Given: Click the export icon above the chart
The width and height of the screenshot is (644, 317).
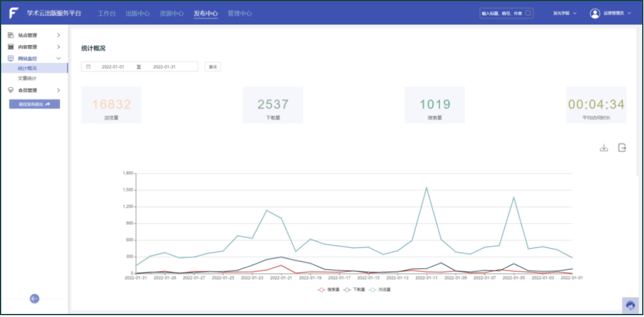Looking at the screenshot, I should tap(622, 148).
